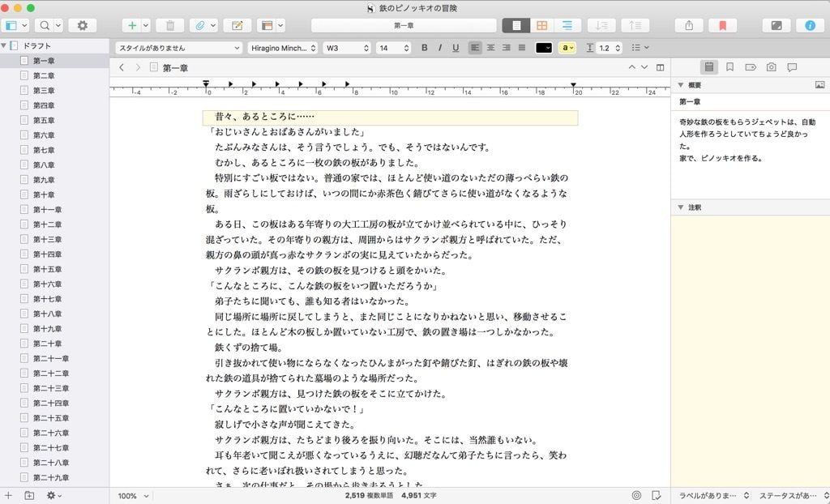Go forward in editor history
Screen dimensions: 830x504
138,67
